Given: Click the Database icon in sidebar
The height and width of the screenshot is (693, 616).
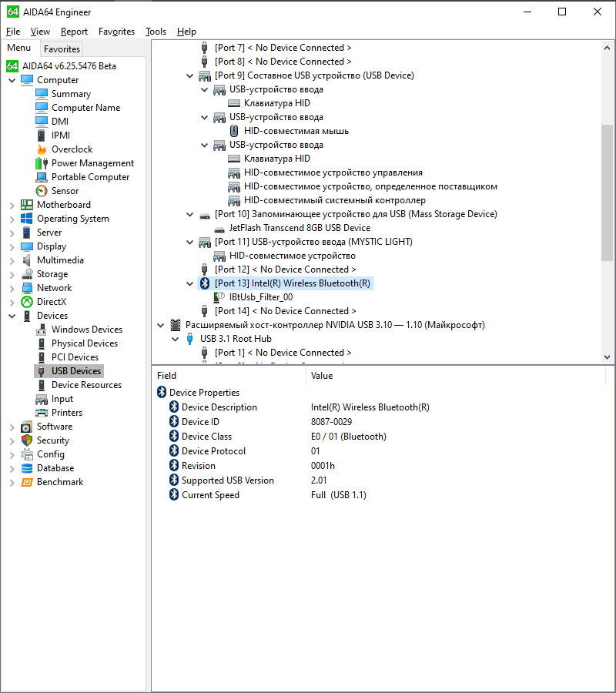Looking at the screenshot, I should pyautogui.click(x=27, y=468).
